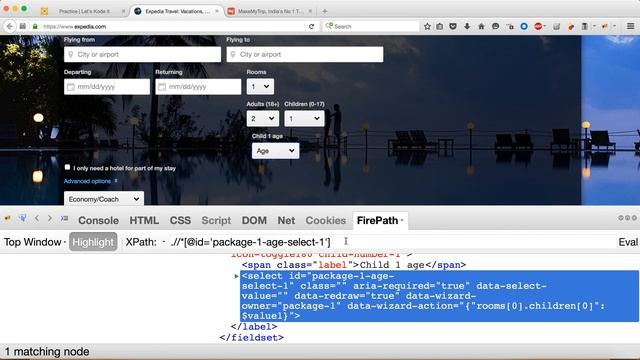Switch to the CSS tab
The width and height of the screenshot is (640, 360).
(180, 220)
